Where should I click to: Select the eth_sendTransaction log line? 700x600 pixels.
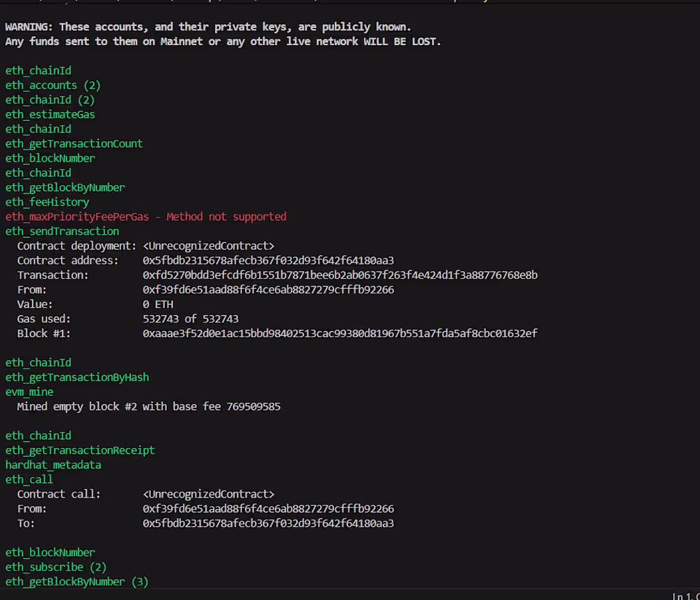62,231
